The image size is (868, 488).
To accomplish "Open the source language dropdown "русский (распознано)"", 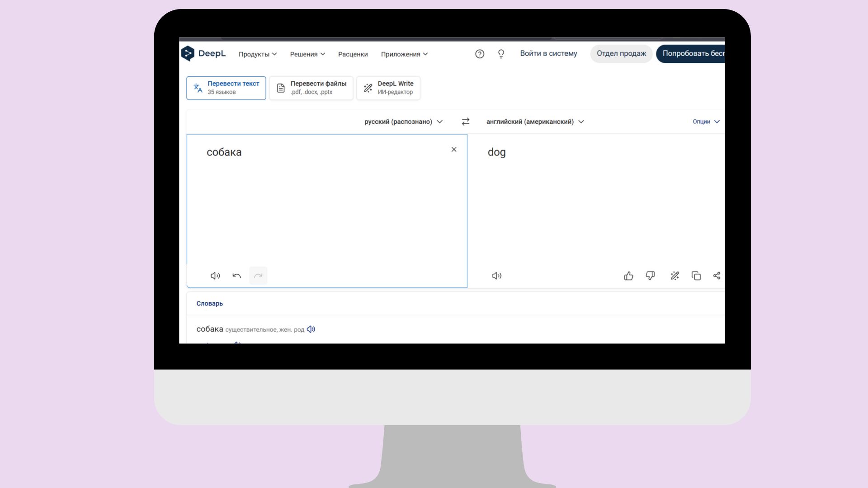I will 403,121.
